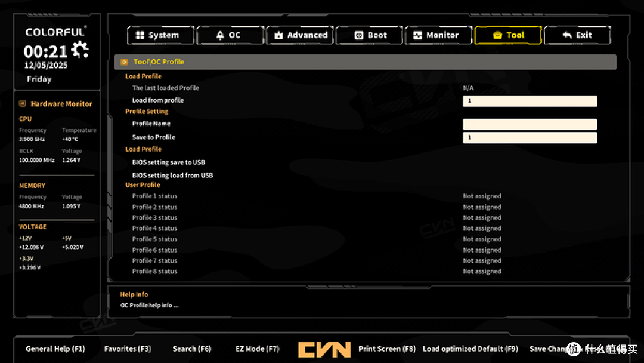644x363 pixels.
Task: Click Load optimized Default (F9)
Action: pos(470,349)
